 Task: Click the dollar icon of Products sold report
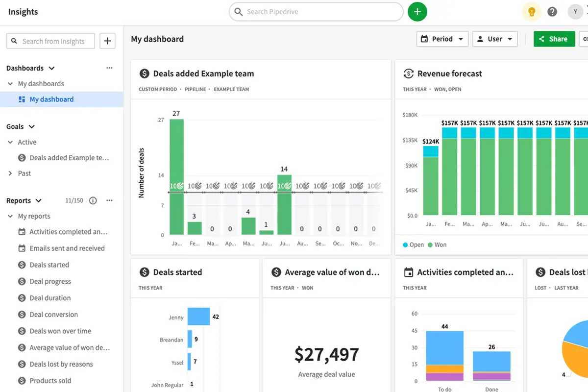click(22, 381)
